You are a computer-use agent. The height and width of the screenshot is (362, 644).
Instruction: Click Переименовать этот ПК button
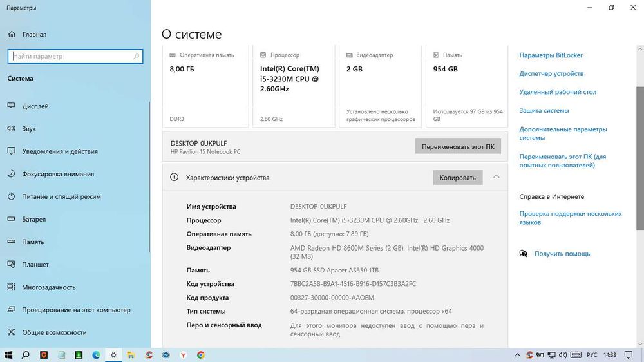coord(458,146)
